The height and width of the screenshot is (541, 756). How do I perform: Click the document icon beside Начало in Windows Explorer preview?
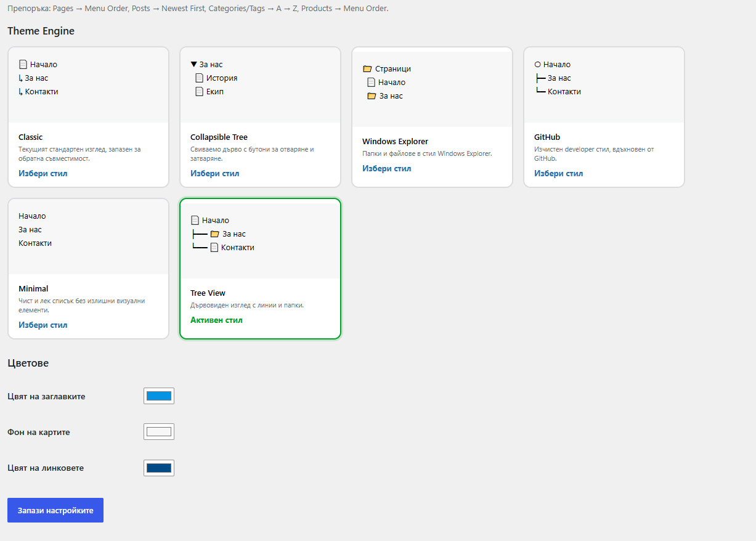[371, 82]
